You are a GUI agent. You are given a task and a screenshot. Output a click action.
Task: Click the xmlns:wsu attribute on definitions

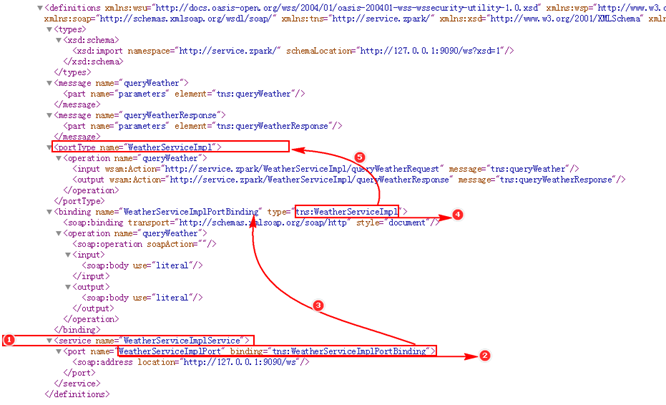(x=323, y=8)
